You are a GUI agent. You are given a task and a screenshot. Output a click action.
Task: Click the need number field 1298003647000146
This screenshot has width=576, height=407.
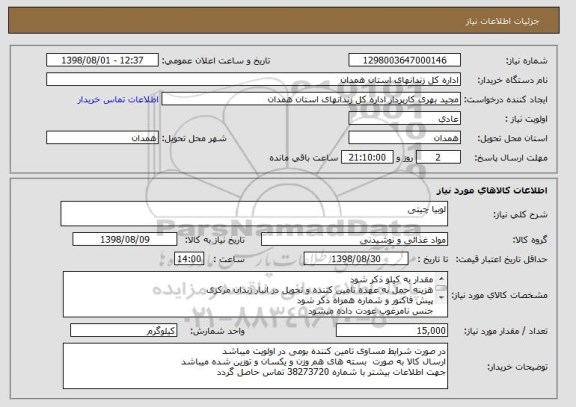point(404,60)
